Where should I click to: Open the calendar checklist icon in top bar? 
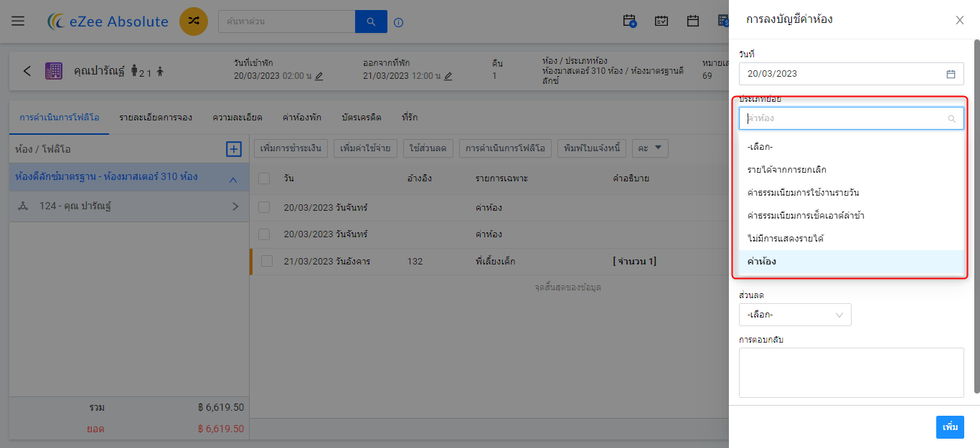[661, 22]
